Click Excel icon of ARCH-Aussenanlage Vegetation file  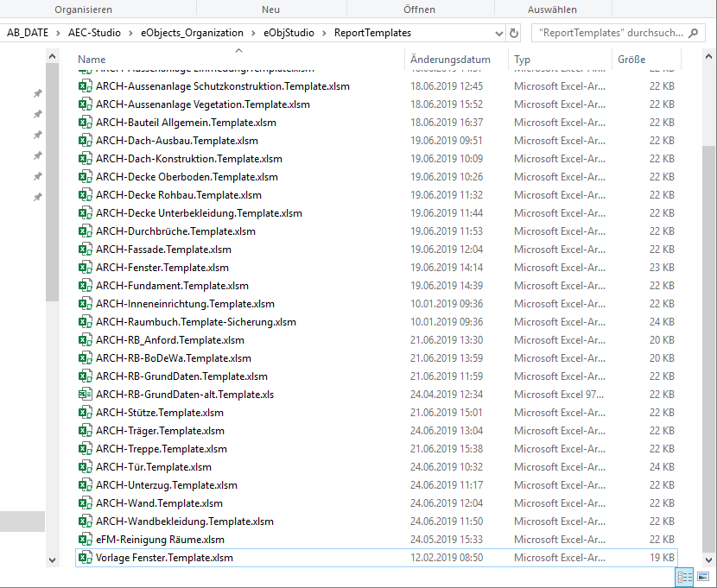[x=85, y=104]
